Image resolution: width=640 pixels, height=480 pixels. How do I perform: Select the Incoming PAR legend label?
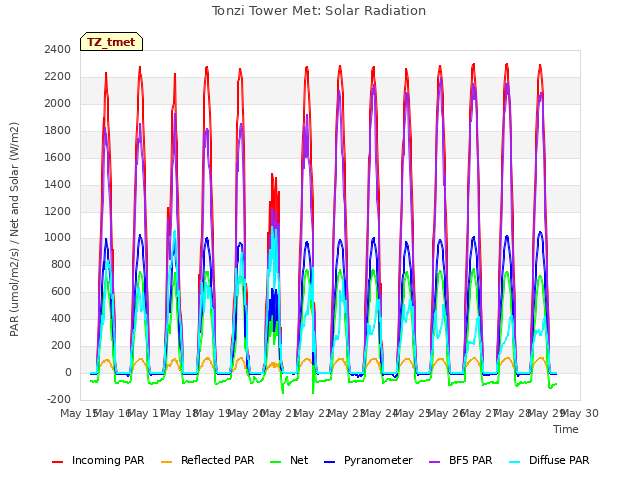coord(108,460)
